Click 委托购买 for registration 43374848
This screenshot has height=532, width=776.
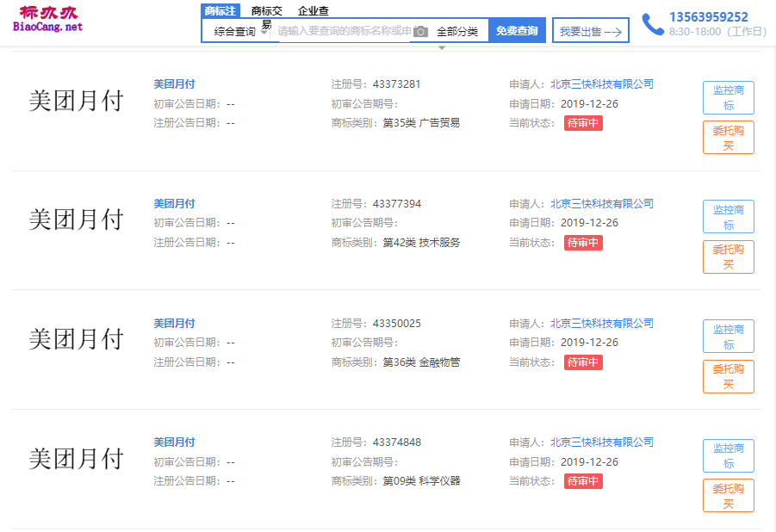click(729, 495)
